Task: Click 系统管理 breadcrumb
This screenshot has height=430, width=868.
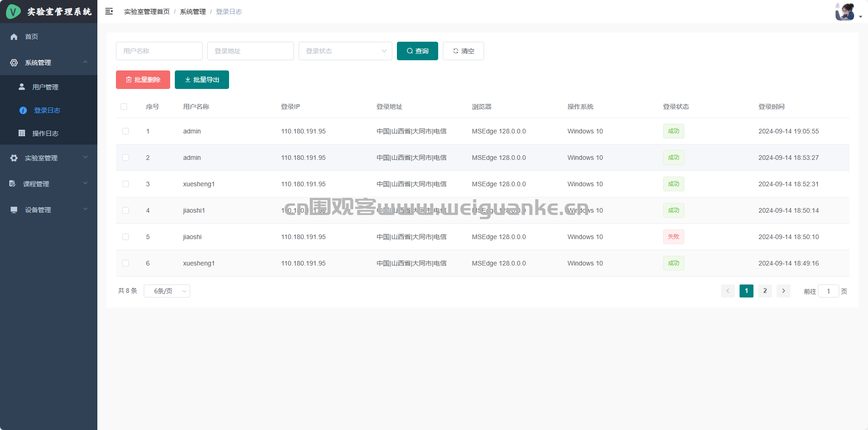Action: pyautogui.click(x=193, y=12)
